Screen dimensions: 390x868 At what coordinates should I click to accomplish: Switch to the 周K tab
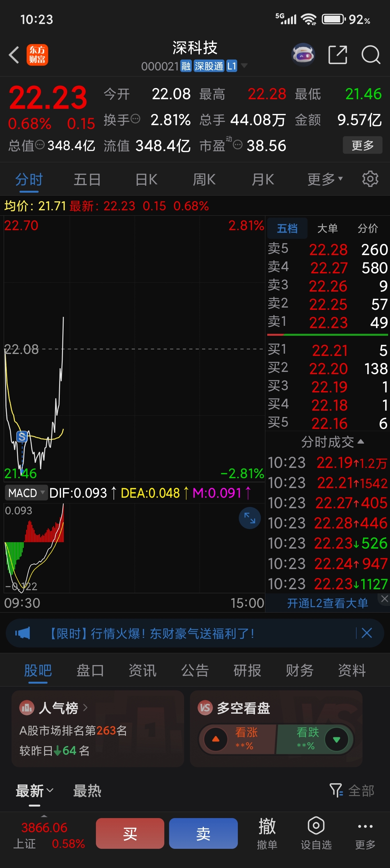204,179
